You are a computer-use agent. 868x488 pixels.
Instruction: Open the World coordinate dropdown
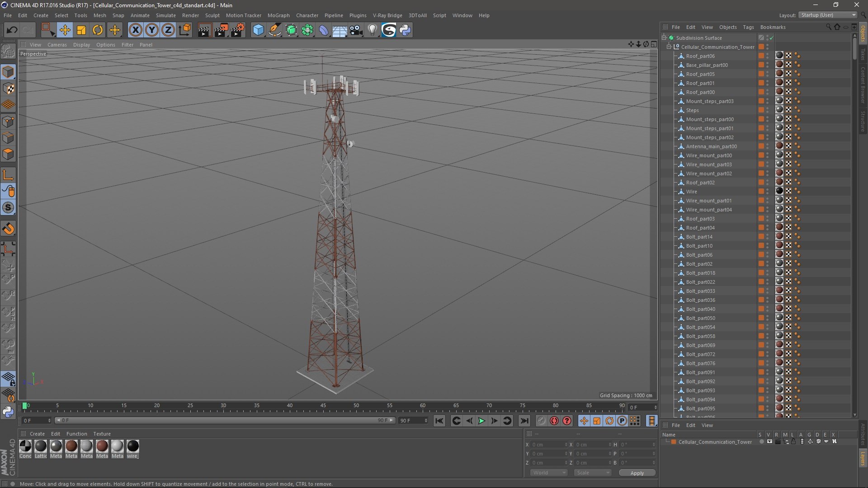point(548,473)
